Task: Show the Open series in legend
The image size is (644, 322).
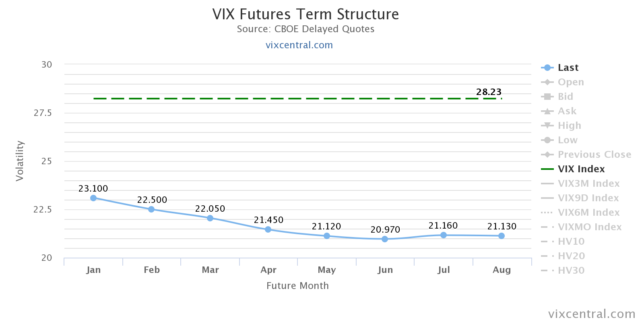Action: pos(570,82)
